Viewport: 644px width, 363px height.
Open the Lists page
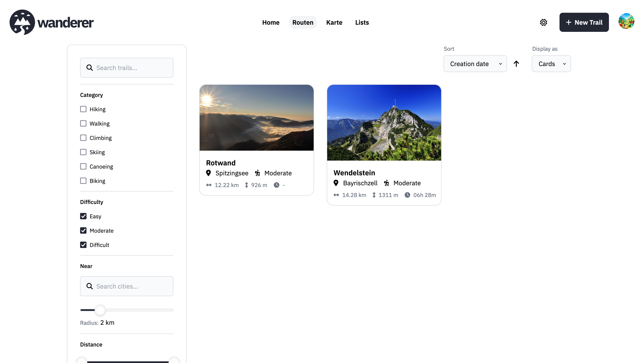coord(362,22)
